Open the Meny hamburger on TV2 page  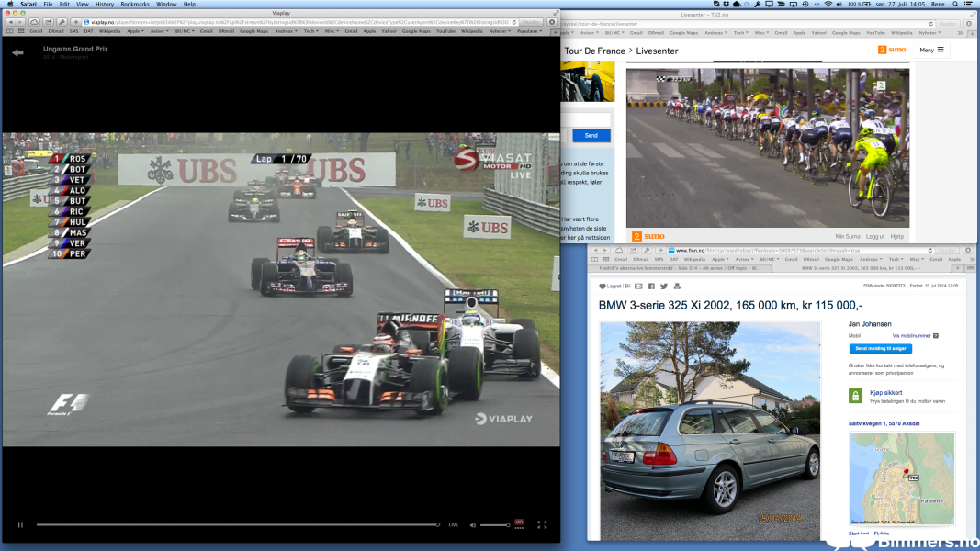pyautogui.click(x=931, y=50)
